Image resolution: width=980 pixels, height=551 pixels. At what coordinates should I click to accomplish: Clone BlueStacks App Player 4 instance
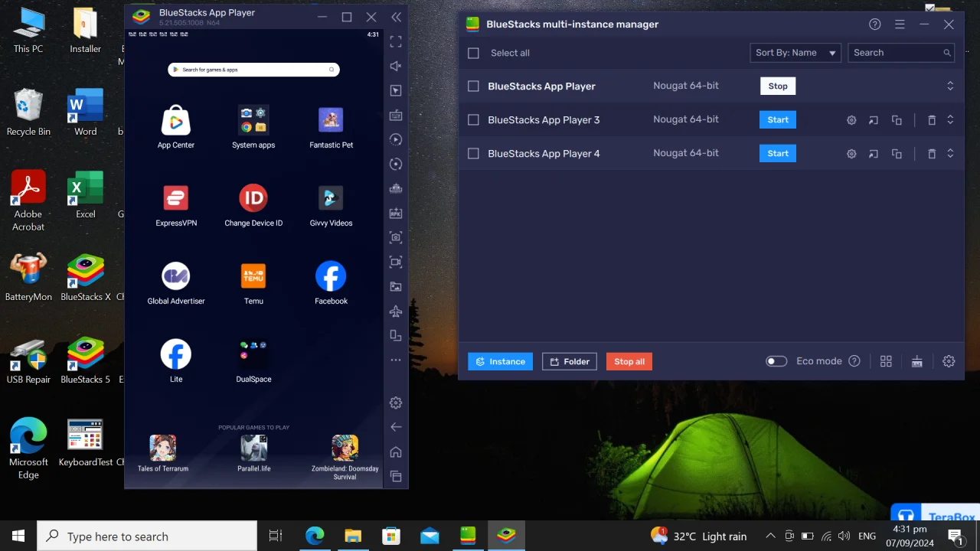(x=897, y=154)
